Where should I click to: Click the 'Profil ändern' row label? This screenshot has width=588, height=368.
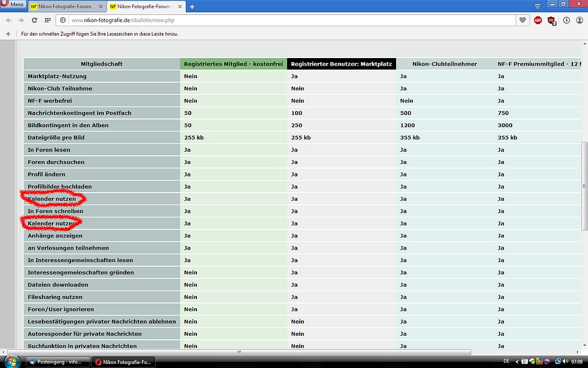pyautogui.click(x=47, y=174)
